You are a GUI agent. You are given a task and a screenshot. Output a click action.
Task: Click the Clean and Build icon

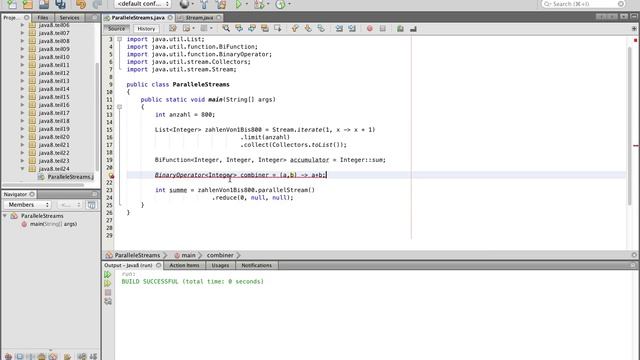(221, 4)
